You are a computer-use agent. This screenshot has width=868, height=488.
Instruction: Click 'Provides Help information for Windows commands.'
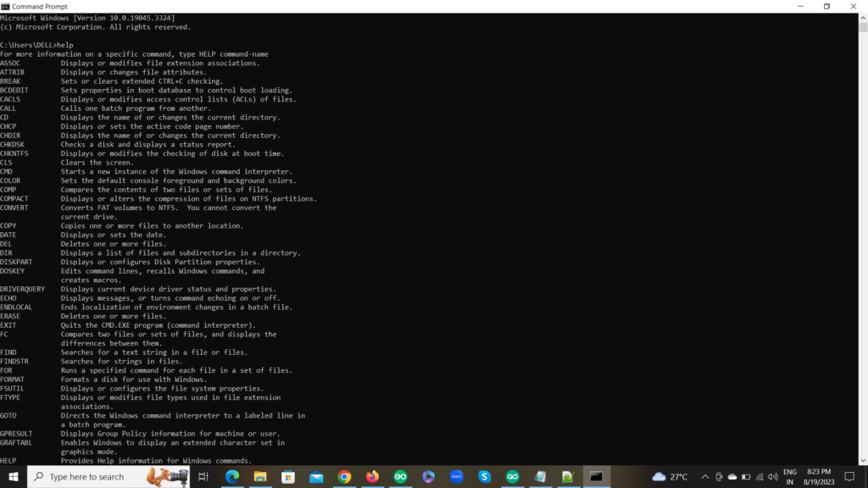[156, 461]
